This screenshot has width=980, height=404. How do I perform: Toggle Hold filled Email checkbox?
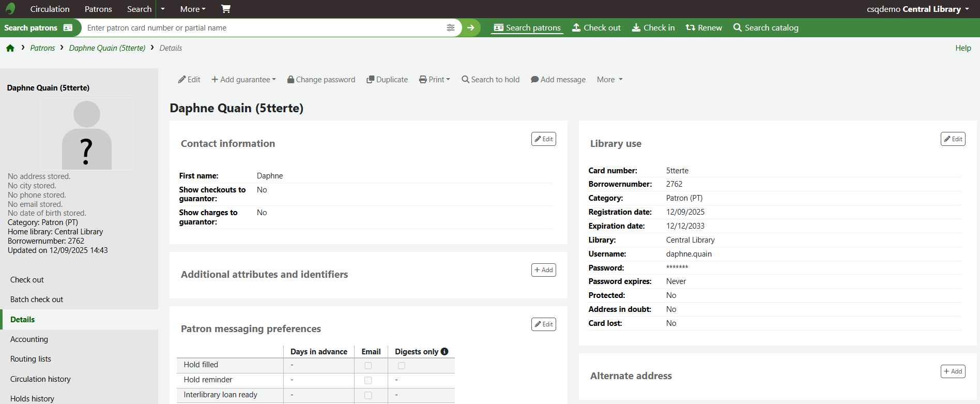368,366
